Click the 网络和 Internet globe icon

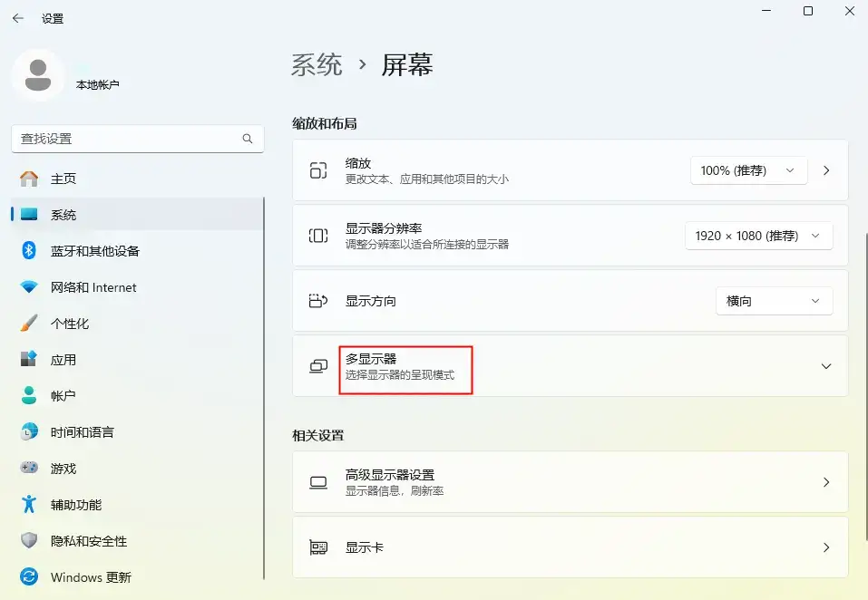[31, 287]
